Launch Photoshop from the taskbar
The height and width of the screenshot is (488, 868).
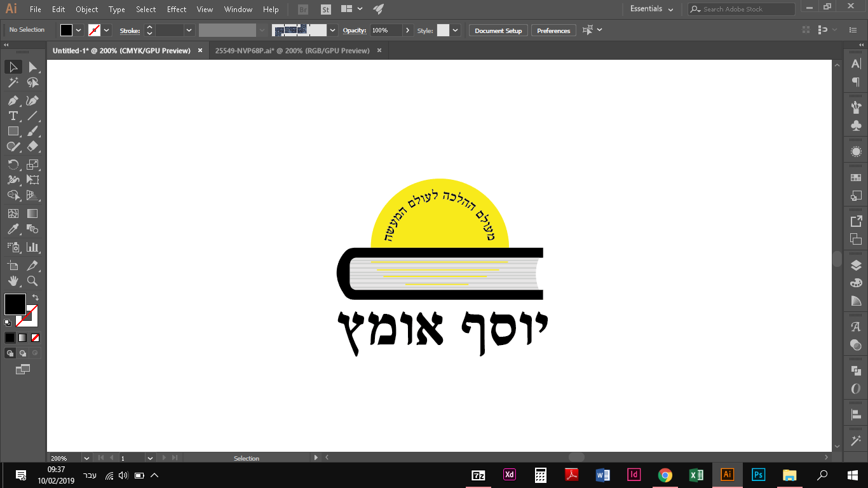click(x=757, y=475)
